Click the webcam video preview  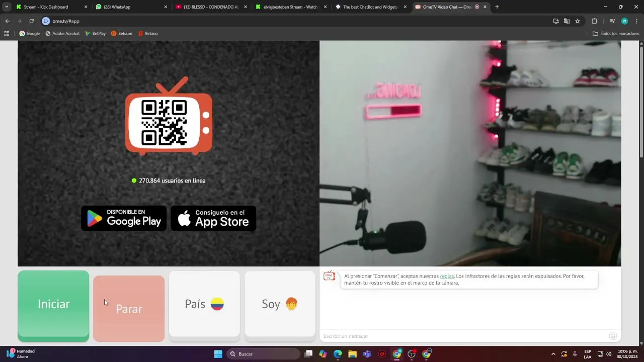point(470,153)
